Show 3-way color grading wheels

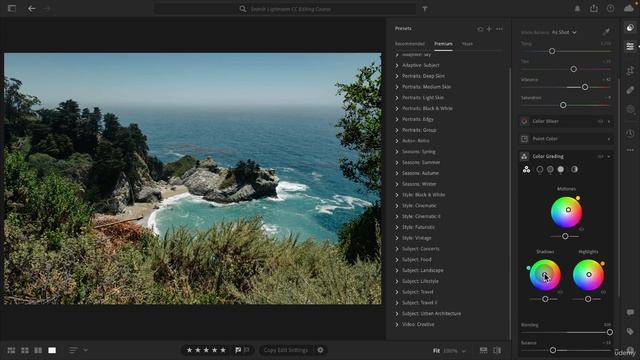pos(527,169)
